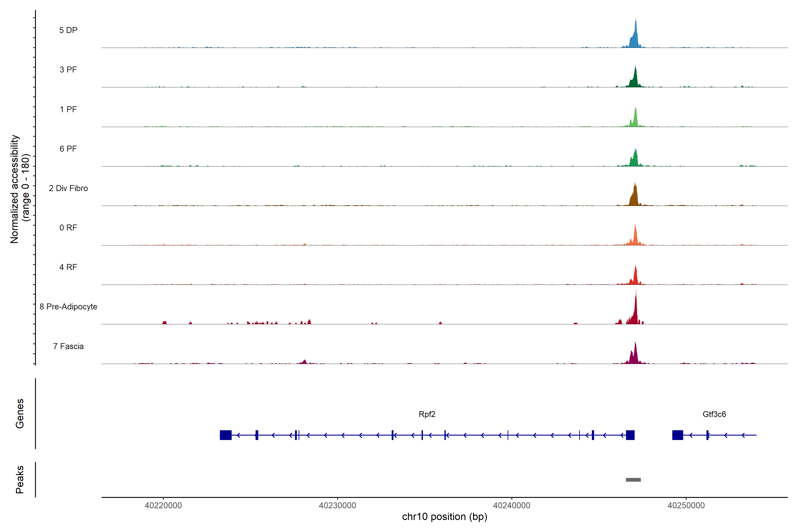Click the 6 PF track label

[68, 149]
